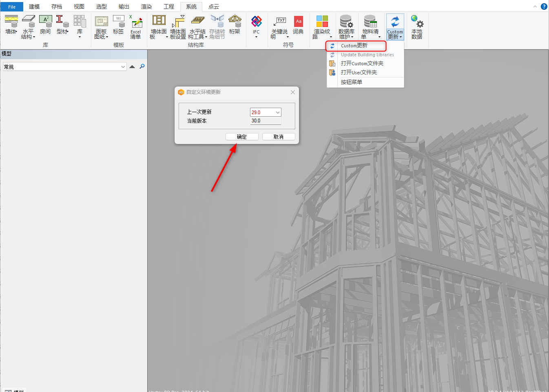Switch to the 点云 ribbon tab
Viewport: 549px width, 392px height.
pos(214,7)
